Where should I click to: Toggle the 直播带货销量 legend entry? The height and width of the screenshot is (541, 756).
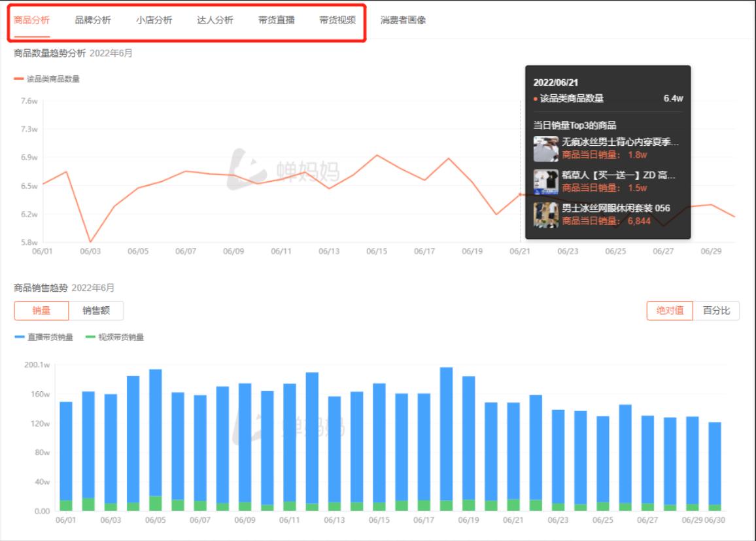click(44, 337)
